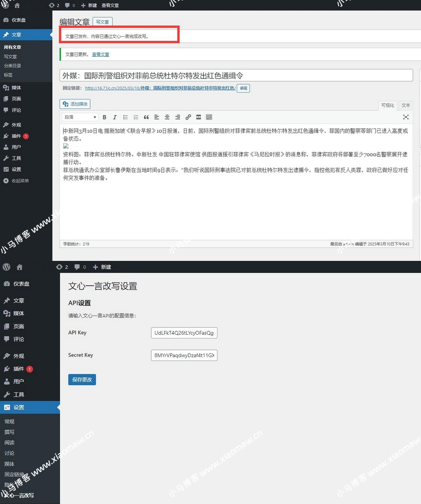Open the home icon in settings-page admin bar
421x504 pixels.
20,267
